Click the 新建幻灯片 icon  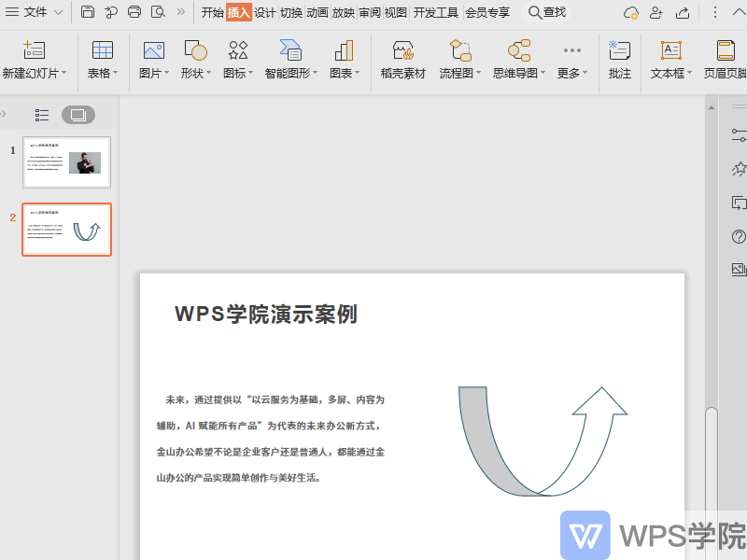coord(35,50)
